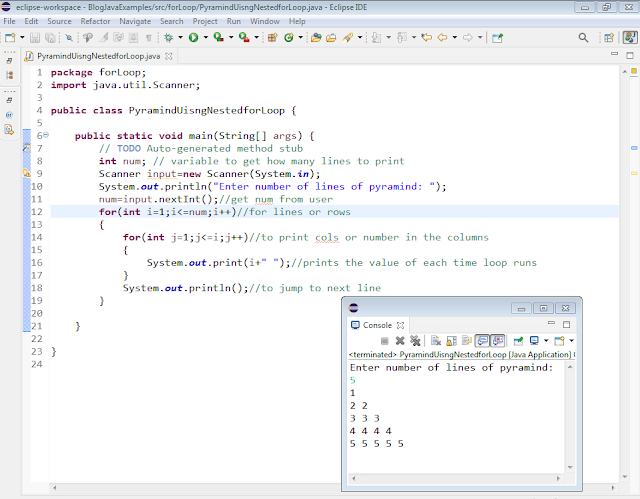Click the Search flashlight toolbar icon
Screen dimensions: 640x499
click(x=348, y=38)
